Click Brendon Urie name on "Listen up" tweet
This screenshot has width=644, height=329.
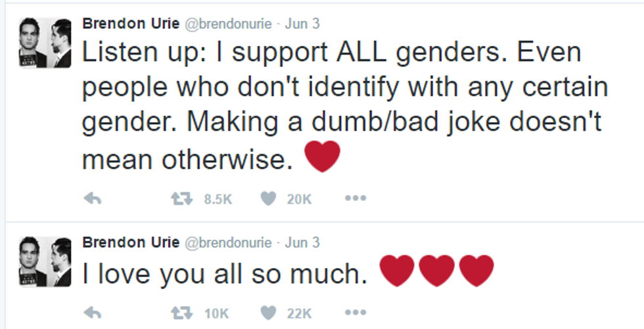pyautogui.click(x=130, y=24)
